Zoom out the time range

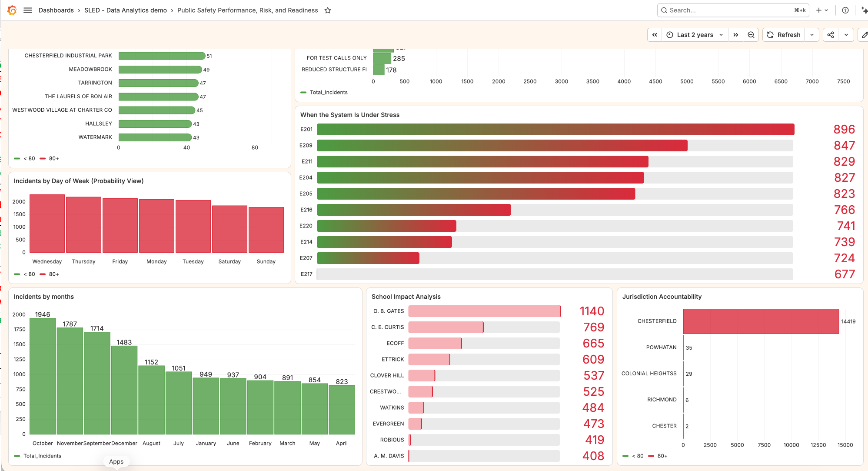click(751, 35)
